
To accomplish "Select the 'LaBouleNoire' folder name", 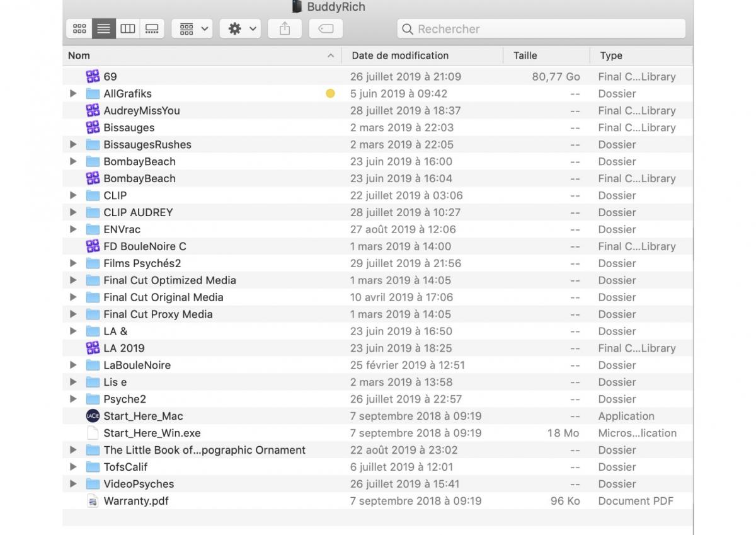I will 137,365.
